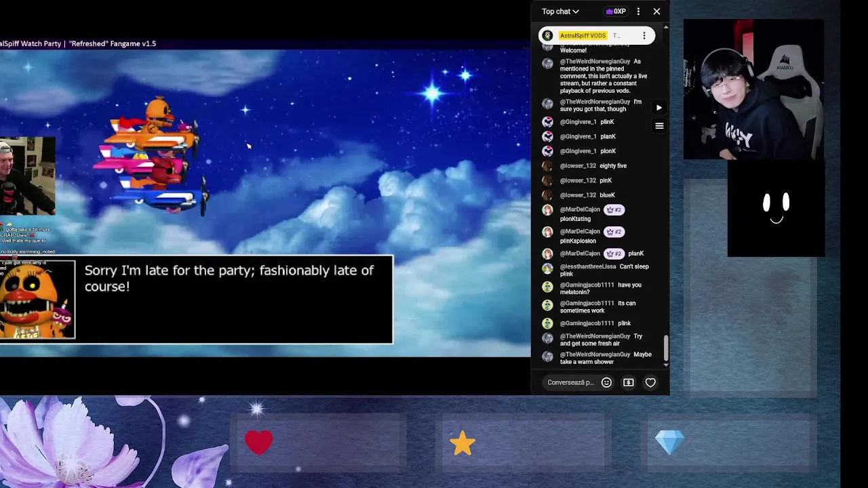This screenshot has height=488, width=868.
Task: Click the gold star icon in bottom overlay
Action: [462, 443]
